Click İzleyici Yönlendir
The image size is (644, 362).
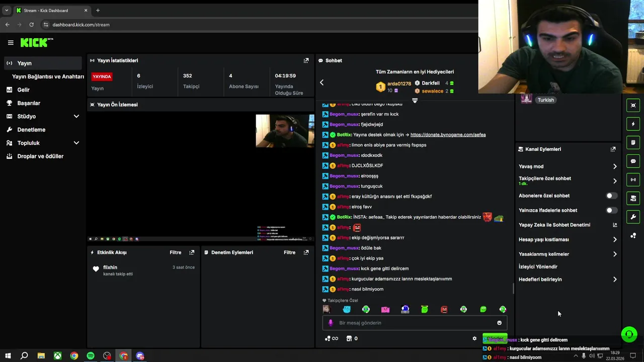tap(538, 266)
